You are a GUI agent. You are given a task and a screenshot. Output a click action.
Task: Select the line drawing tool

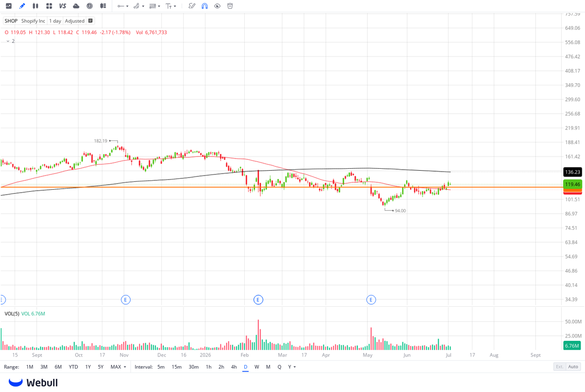tap(120, 6)
